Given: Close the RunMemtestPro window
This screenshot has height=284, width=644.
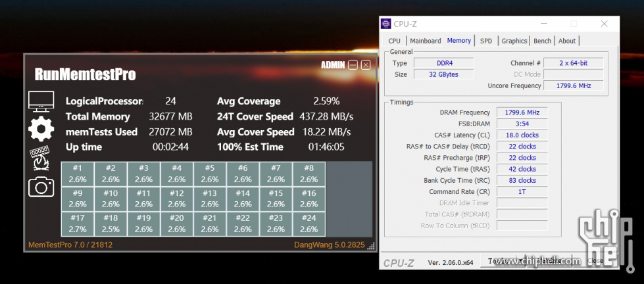Looking at the screenshot, I should [x=366, y=65].
